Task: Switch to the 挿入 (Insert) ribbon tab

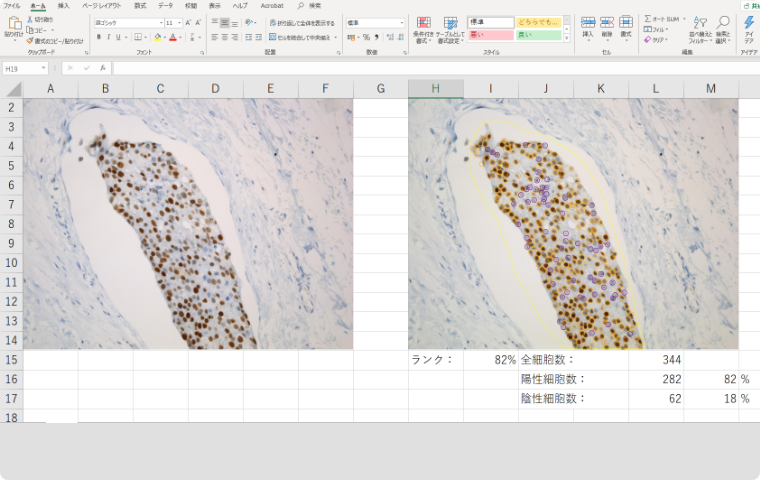Action: pyautogui.click(x=63, y=5)
